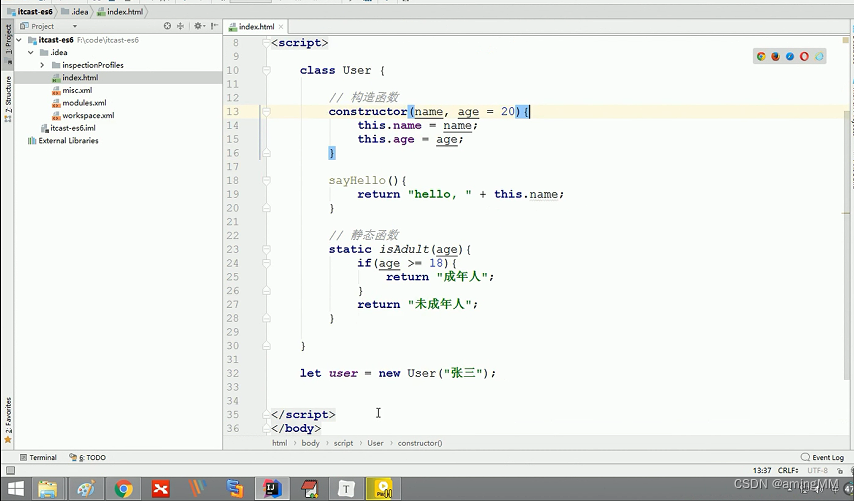Image resolution: width=854 pixels, height=501 pixels.
Task: Collapse the itcast-es6 root folder
Action: pyautogui.click(x=20, y=40)
